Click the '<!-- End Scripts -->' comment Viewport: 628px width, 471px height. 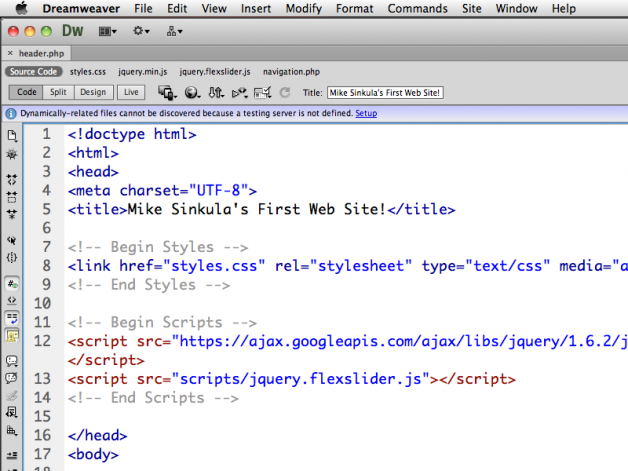pos(153,398)
